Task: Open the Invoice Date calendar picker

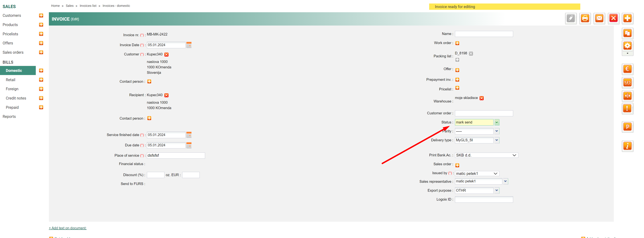Action: (x=189, y=45)
